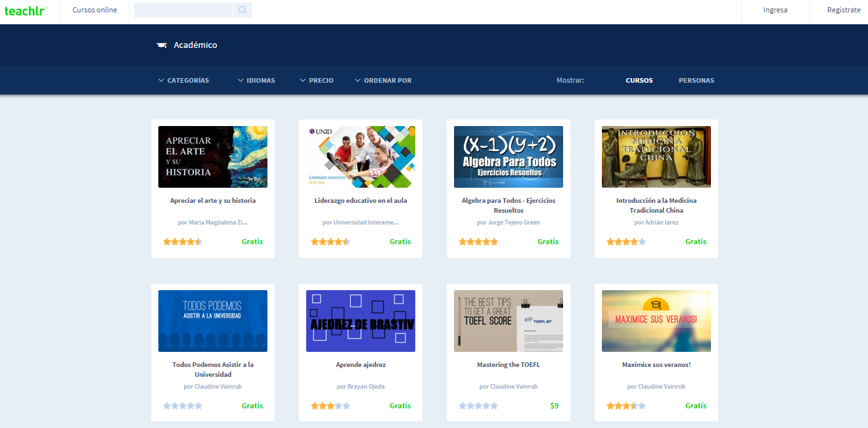Open the Ordenar por dropdown
Image resolution: width=868 pixels, height=428 pixels.
pos(383,81)
